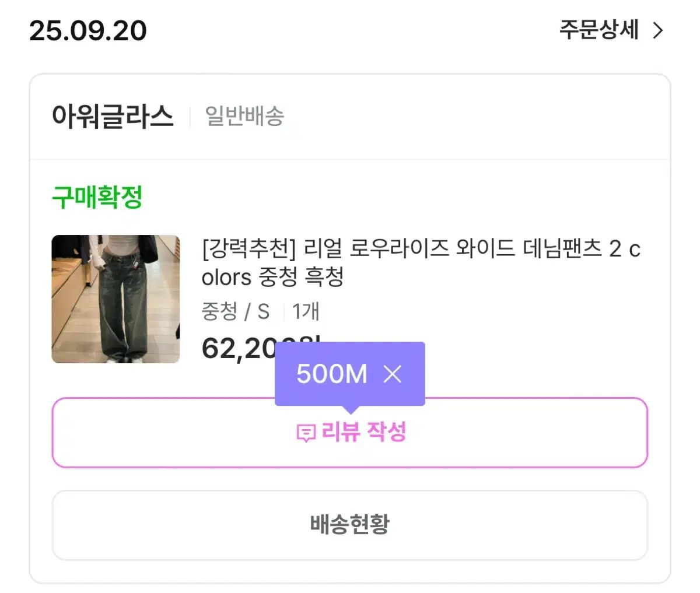
Task: Click the speech bubble review icon
Action: [306, 433]
